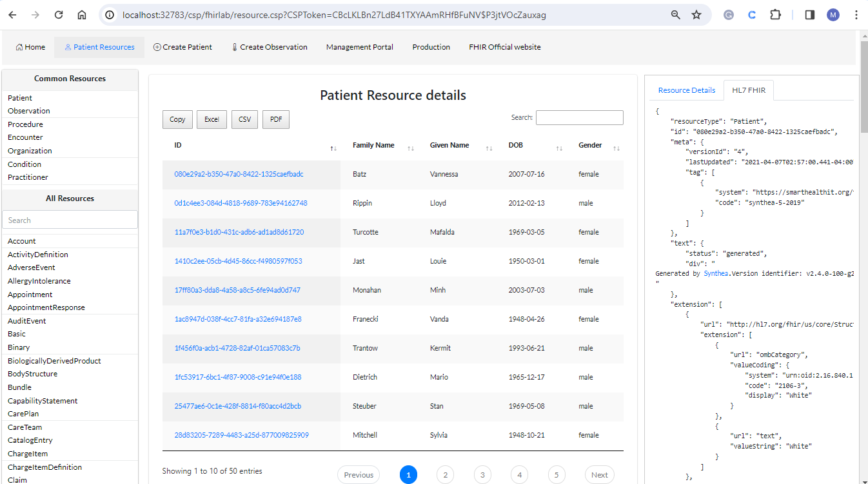Go to page 3 of results

482,475
